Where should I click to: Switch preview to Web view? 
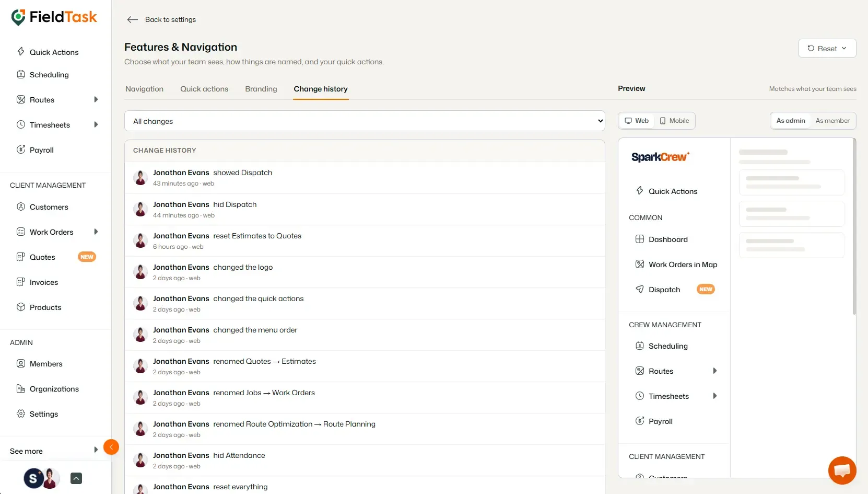point(637,121)
